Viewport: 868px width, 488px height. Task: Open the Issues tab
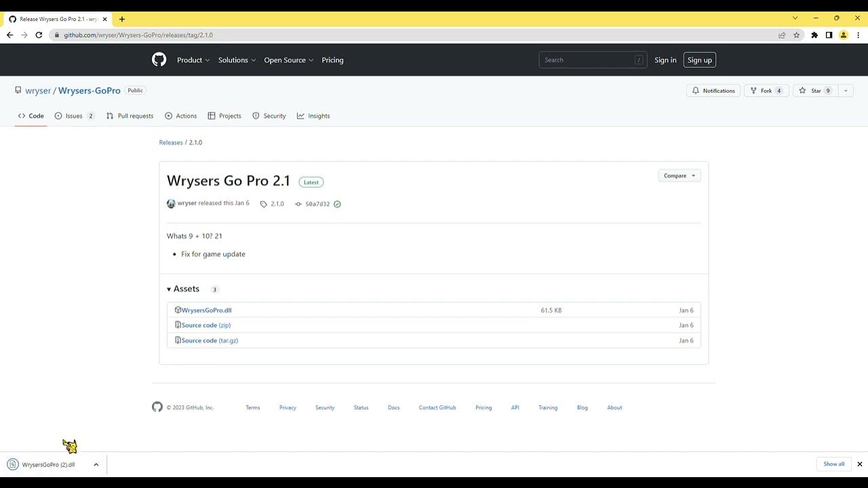(74, 116)
